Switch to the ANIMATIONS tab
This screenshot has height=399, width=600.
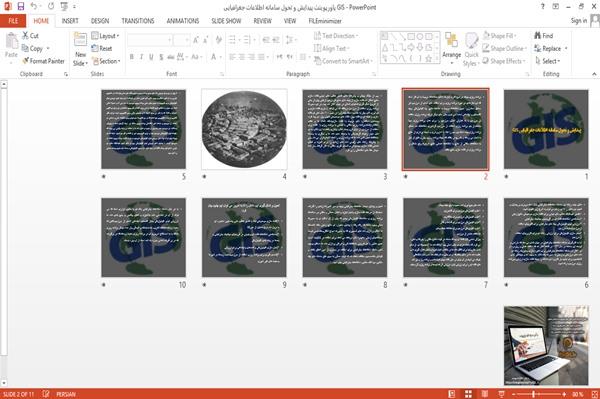pos(183,21)
